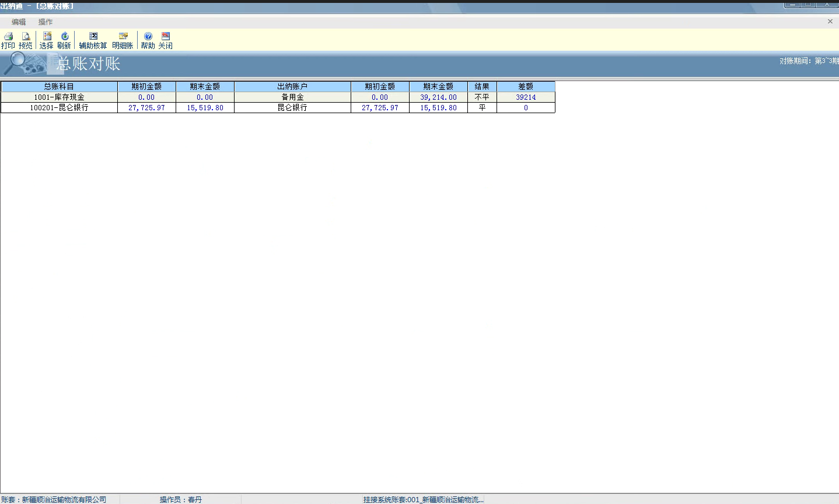Click the Print (打印) toolbar icon
The height and width of the screenshot is (504, 839).
pos(8,40)
